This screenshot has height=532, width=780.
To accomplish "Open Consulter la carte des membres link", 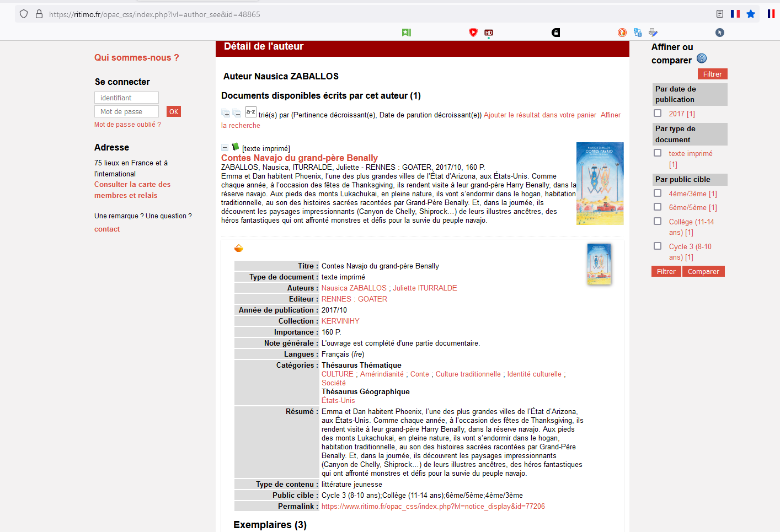I will (132, 190).
